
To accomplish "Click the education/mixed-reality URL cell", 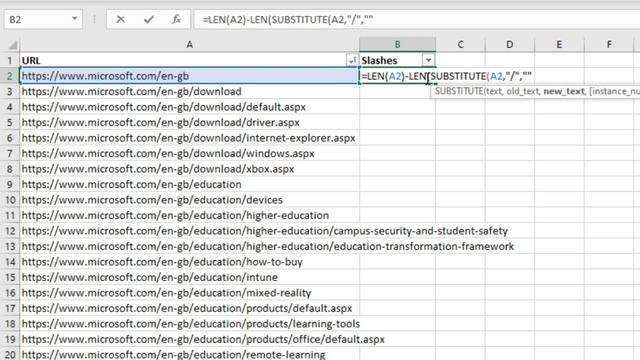I will coord(189,293).
